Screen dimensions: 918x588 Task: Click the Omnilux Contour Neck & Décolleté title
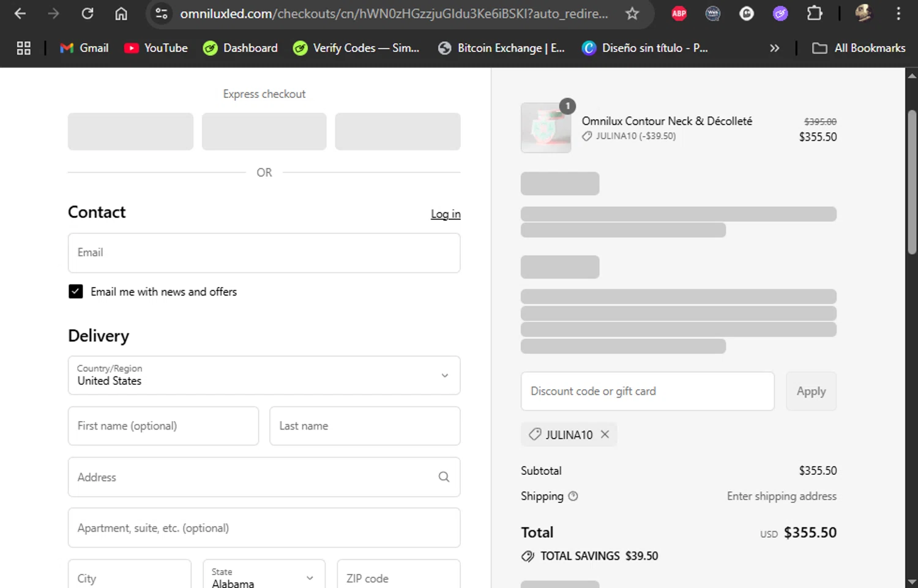[667, 121]
